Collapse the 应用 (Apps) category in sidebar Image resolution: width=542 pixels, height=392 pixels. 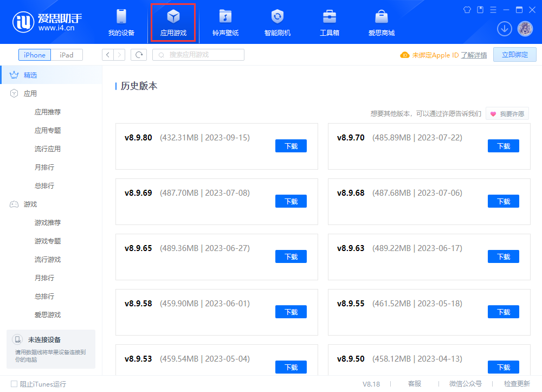(30, 93)
